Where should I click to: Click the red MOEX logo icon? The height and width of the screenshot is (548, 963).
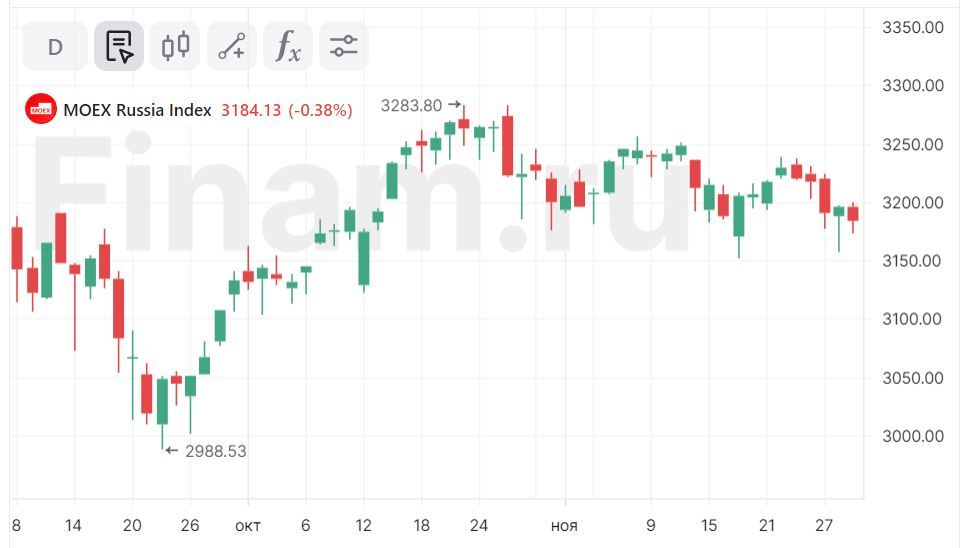pyautogui.click(x=41, y=110)
